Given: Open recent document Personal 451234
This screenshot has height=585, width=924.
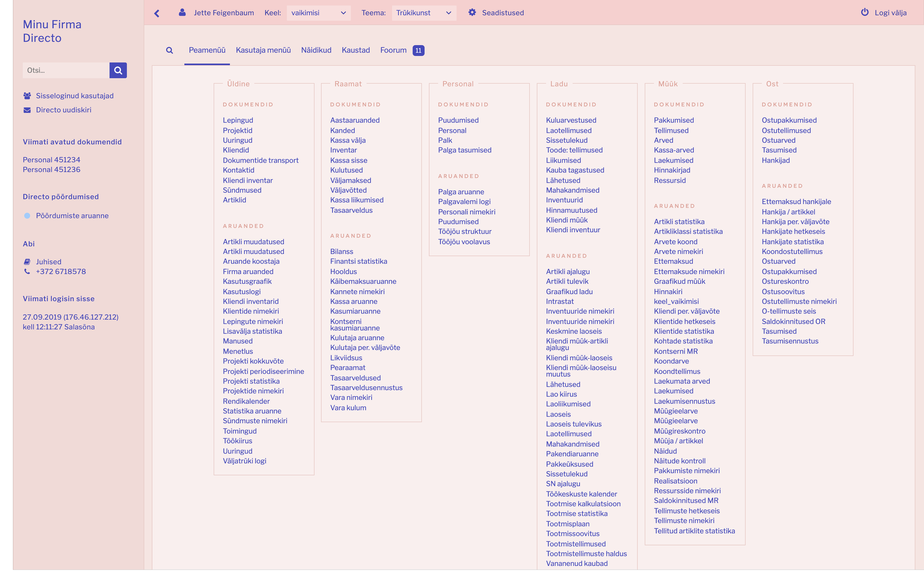Looking at the screenshot, I should pyautogui.click(x=51, y=160).
